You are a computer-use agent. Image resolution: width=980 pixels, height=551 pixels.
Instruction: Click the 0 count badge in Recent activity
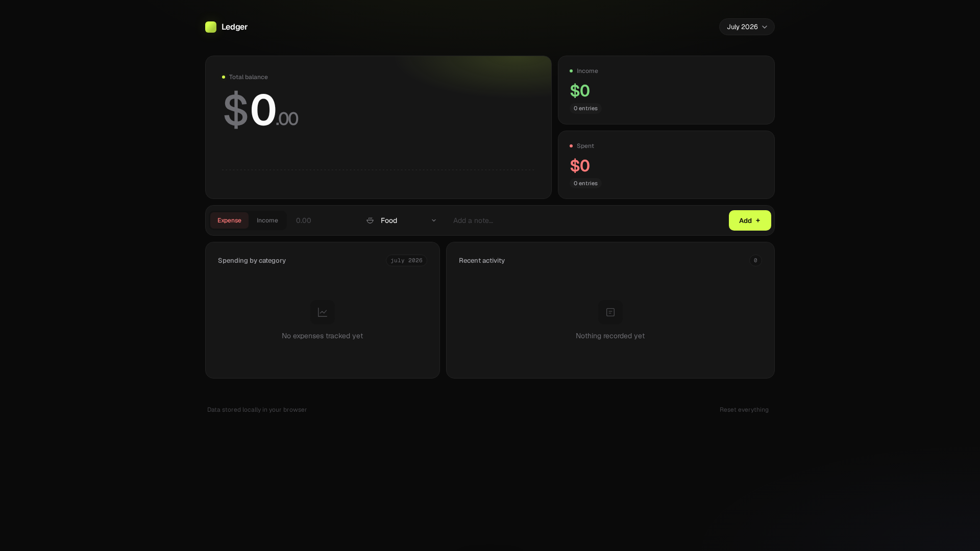pos(755,261)
